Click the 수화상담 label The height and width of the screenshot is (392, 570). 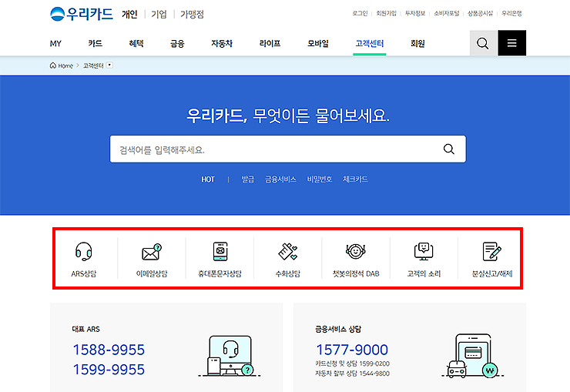[x=288, y=274]
